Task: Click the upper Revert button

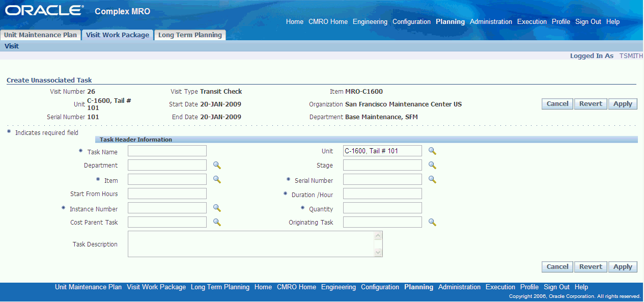Action: (x=591, y=104)
